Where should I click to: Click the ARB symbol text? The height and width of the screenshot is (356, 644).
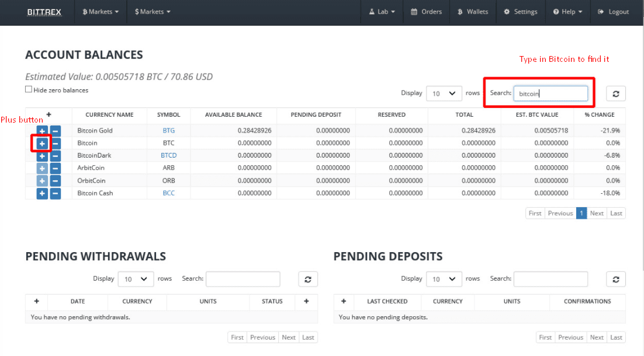point(168,167)
